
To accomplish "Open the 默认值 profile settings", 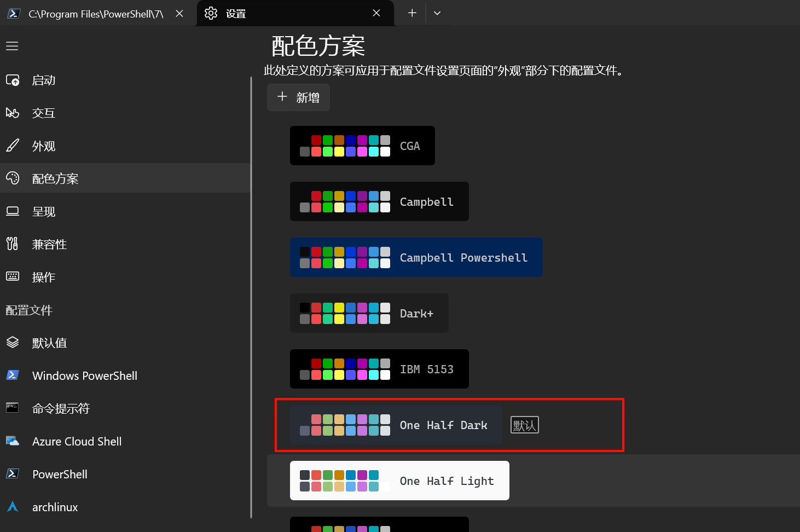I will coord(125,343).
